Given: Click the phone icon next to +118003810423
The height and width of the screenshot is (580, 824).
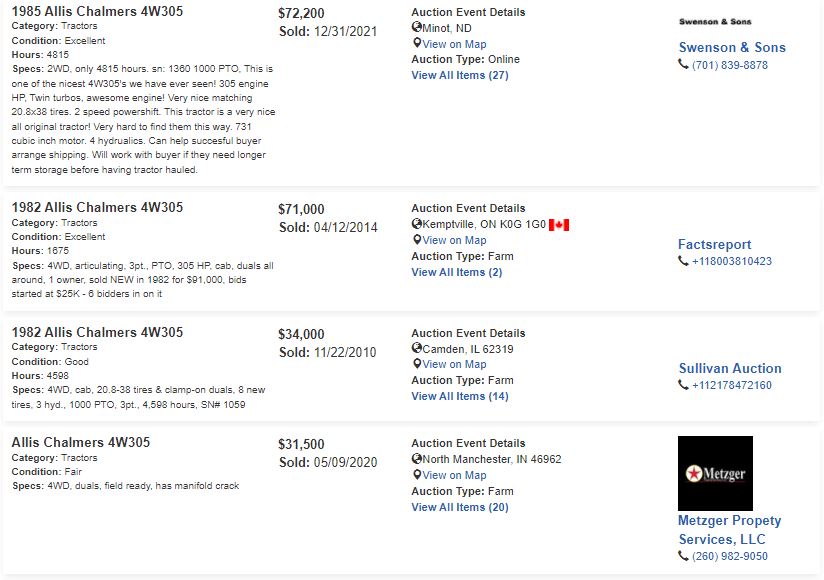Looking at the screenshot, I should 683,261.
